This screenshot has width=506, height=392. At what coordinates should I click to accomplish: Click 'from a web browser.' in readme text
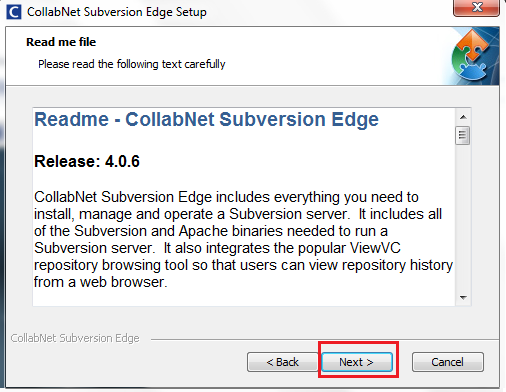(x=100, y=282)
